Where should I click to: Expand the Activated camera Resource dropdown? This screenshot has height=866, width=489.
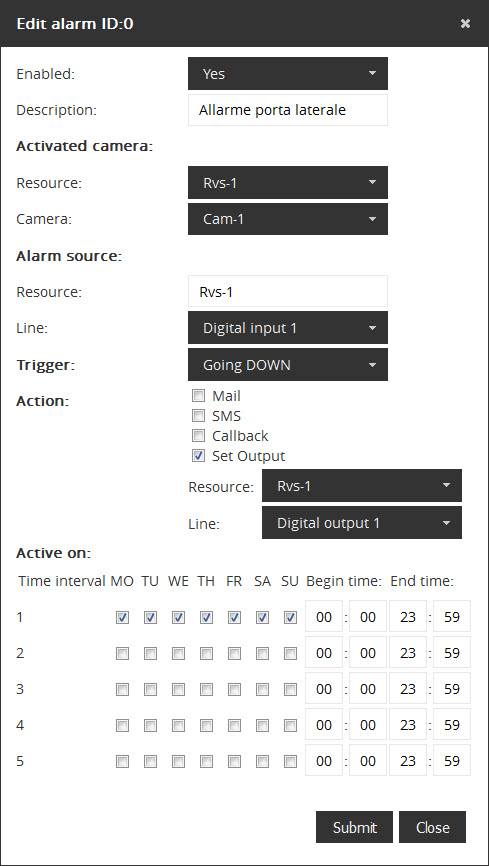288,183
